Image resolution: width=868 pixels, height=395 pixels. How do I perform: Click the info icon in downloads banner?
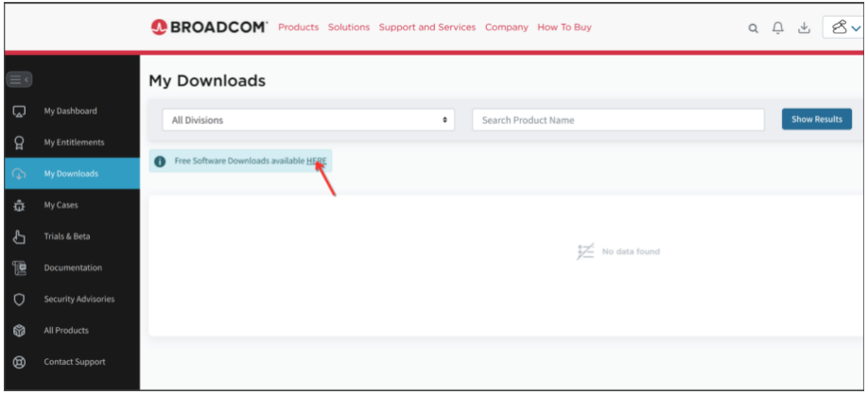[160, 162]
